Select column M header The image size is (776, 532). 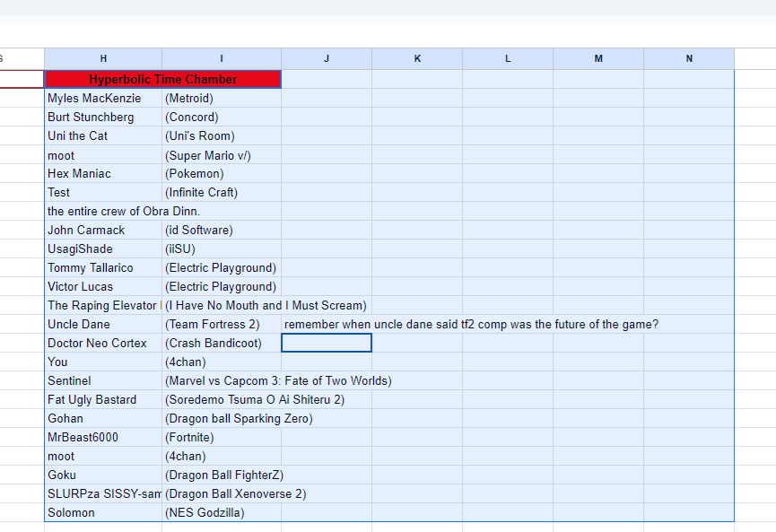point(598,59)
